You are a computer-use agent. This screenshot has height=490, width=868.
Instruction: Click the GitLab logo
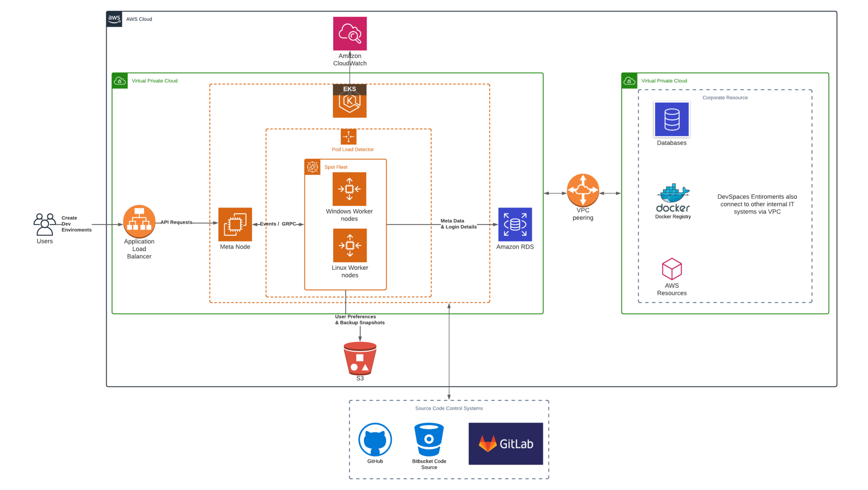pos(505,443)
